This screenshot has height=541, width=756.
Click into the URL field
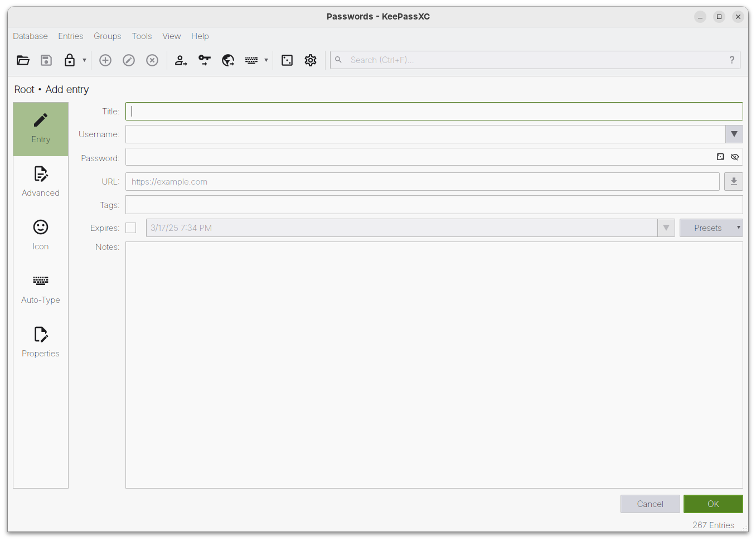[423, 182]
